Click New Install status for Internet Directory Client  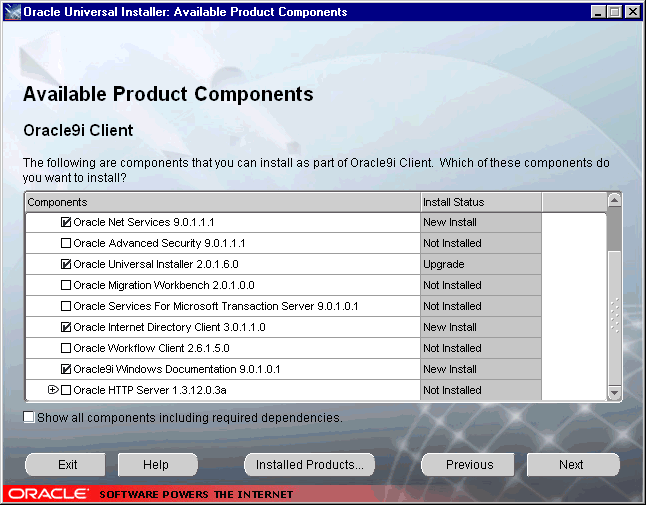481,327
